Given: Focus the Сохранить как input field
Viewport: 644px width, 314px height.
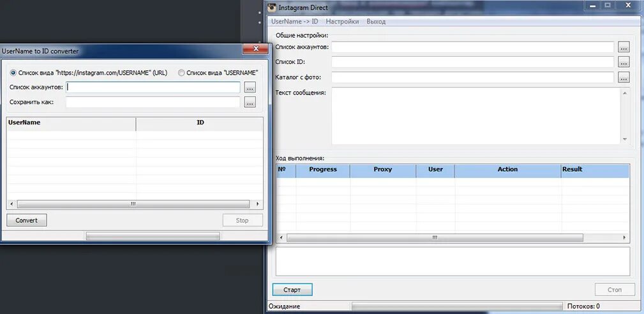Looking at the screenshot, I should [153, 102].
